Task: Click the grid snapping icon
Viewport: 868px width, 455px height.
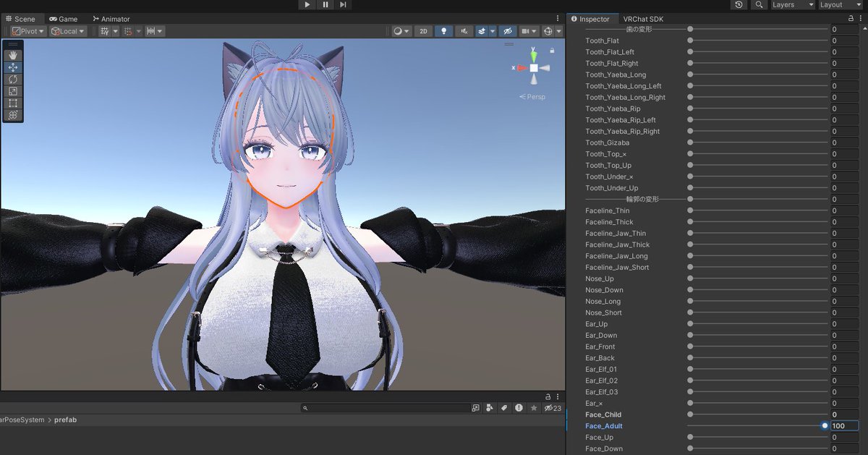Action: [x=105, y=31]
